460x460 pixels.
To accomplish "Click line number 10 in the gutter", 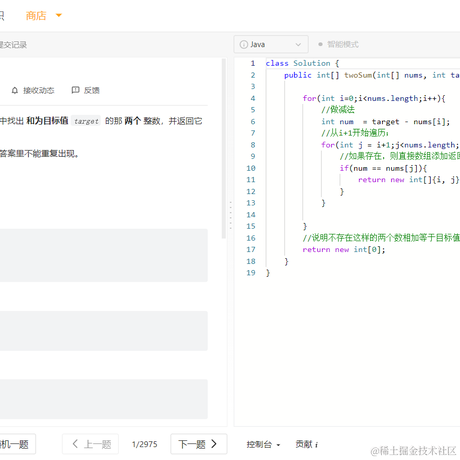I will click(251, 168).
